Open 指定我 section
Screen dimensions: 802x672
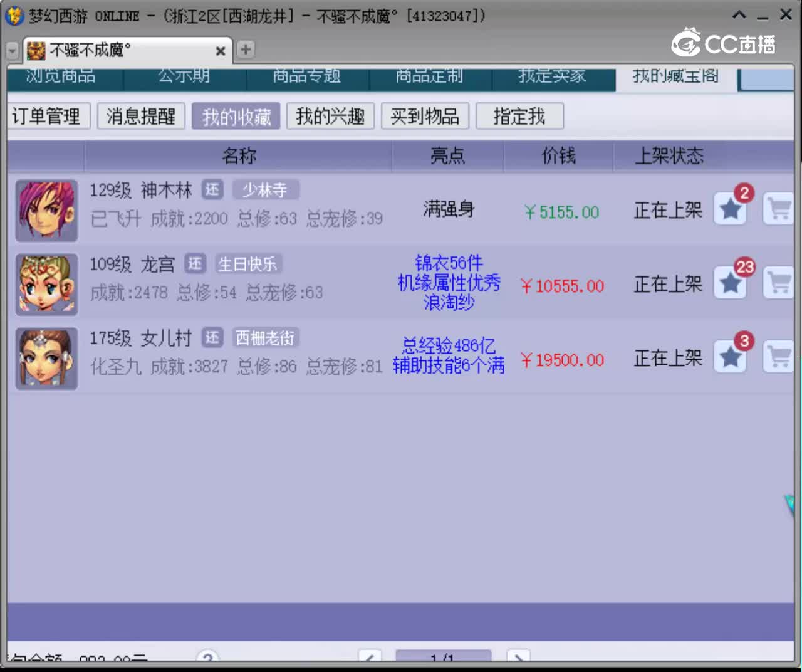pyautogui.click(x=519, y=116)
